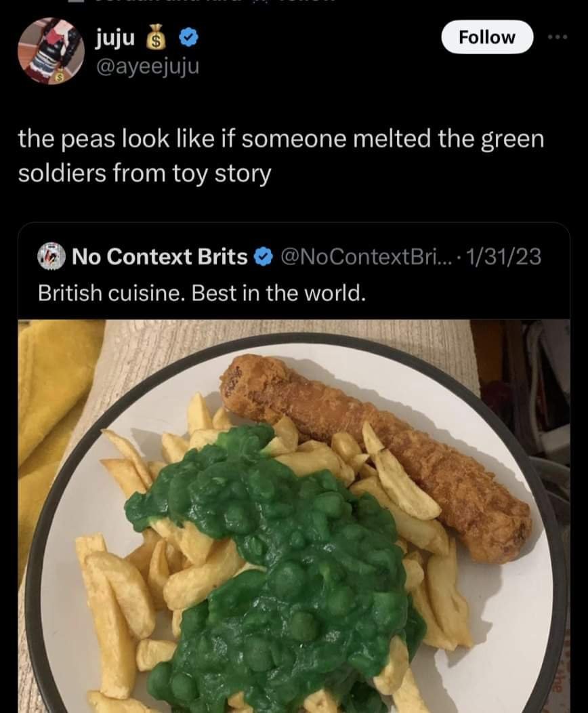Open the quoted tweet card header

click(x=289, y=257)
